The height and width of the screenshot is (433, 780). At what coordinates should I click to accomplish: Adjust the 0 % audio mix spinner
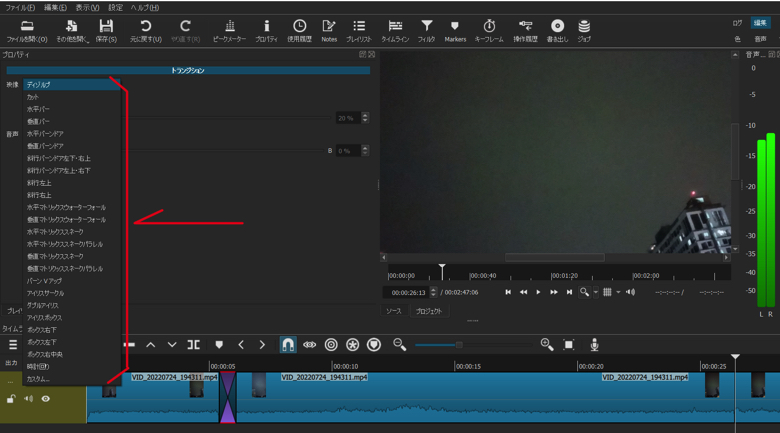[x=365, y=150]
